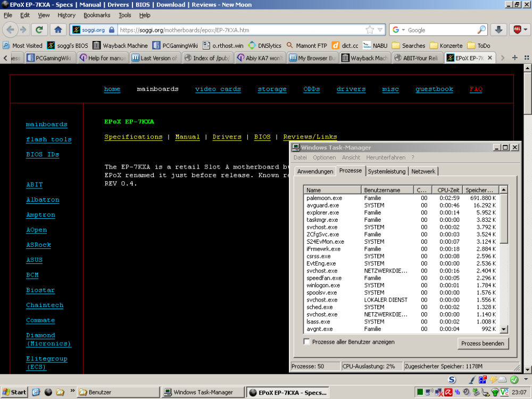Go back with the browser back arrow
The image size is (532, 399).
(10, 30)
